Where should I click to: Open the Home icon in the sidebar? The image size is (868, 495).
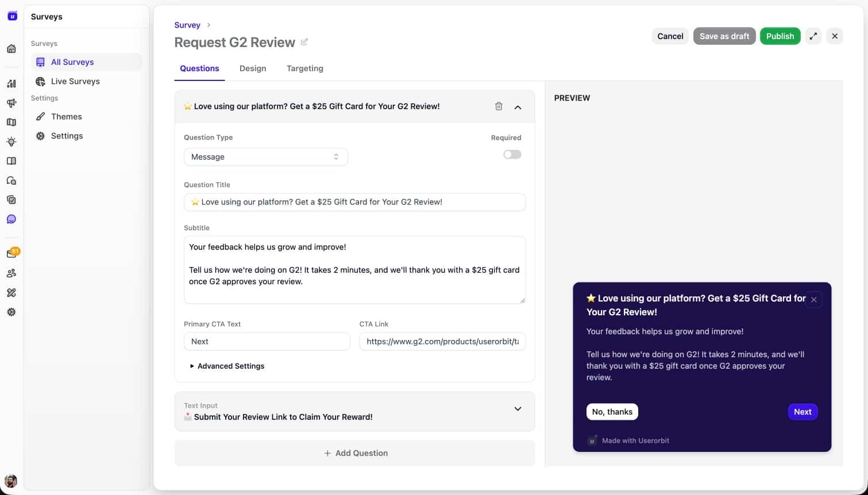coord(11,48)
